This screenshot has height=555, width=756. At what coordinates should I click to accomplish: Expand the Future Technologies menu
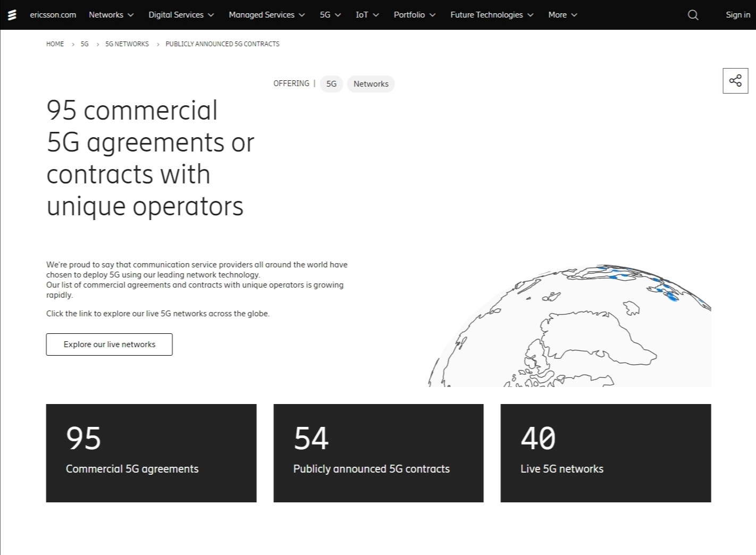click(x=491, y=15)
